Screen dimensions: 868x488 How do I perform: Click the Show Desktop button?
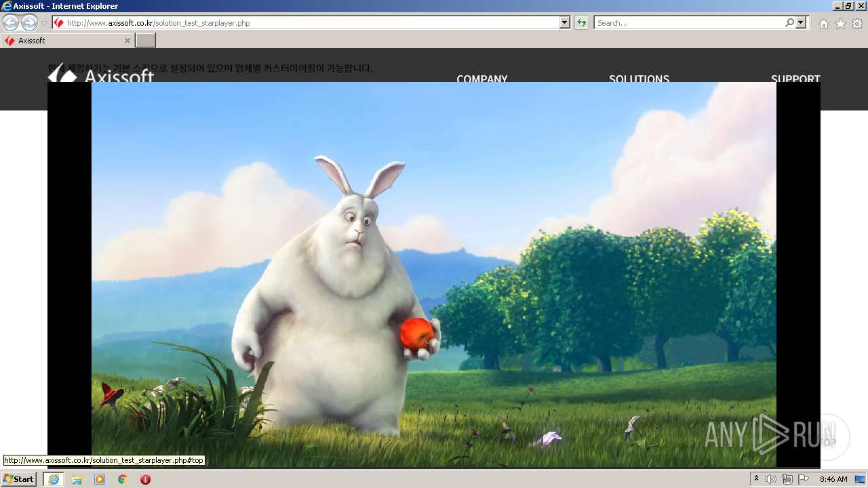pos(861,479)
